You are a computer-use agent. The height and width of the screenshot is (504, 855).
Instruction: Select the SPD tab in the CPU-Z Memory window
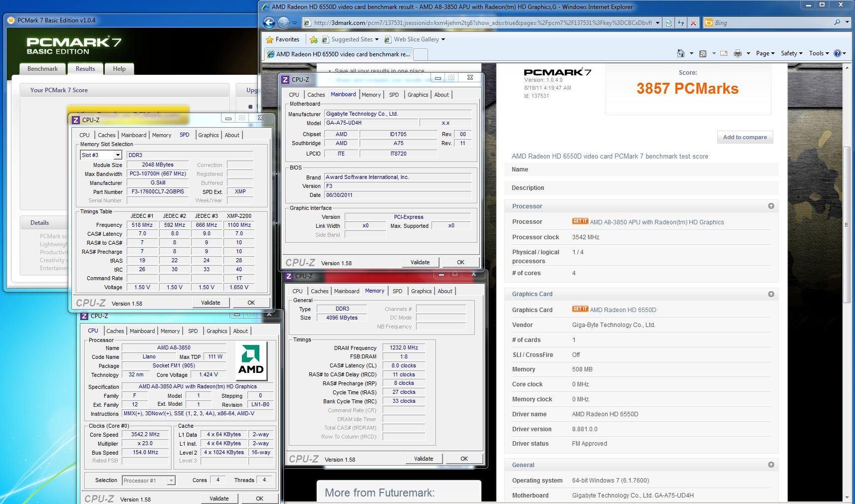(397, 291)
